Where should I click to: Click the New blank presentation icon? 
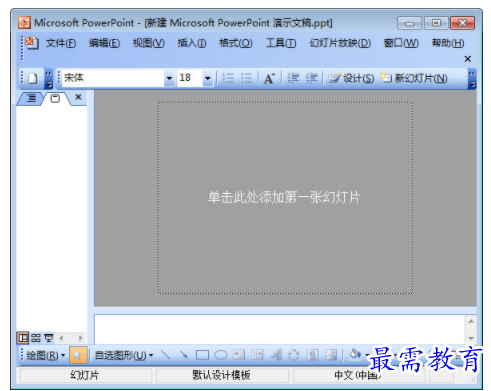(33, 79)
